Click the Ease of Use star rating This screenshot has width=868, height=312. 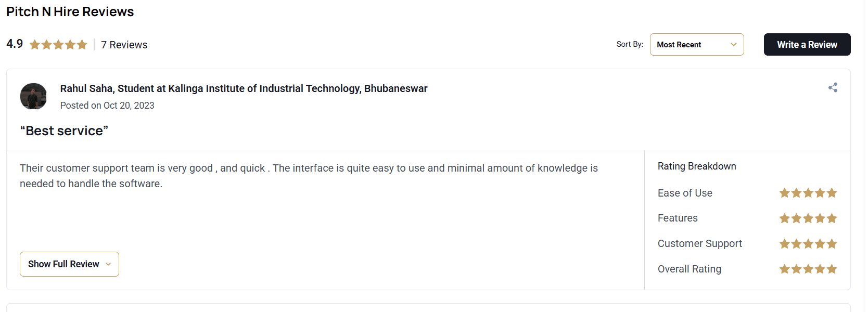(x=808, y=193)
